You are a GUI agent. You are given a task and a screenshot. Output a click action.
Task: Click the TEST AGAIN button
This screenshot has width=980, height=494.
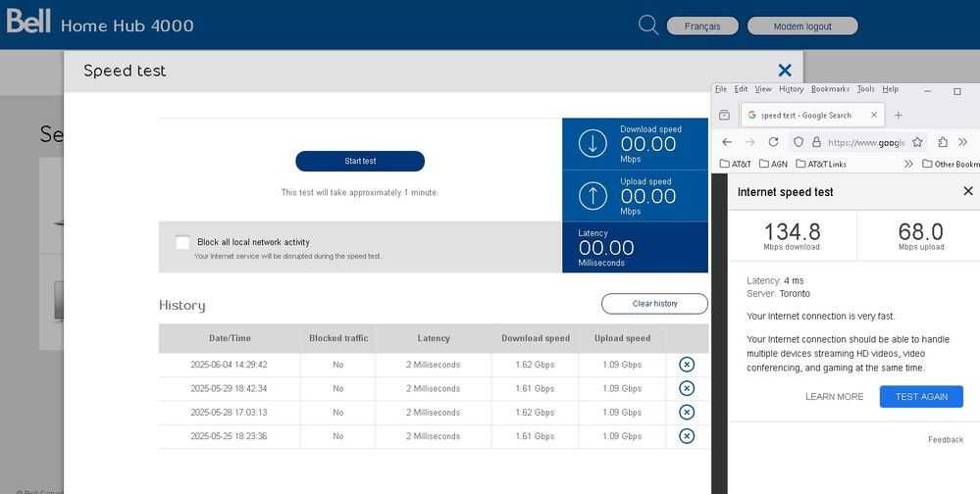click(x=921, y=396)
